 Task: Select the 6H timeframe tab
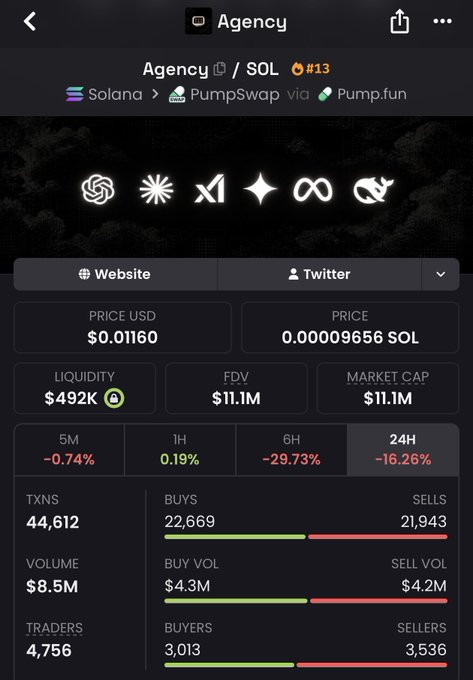coord(291,449)
